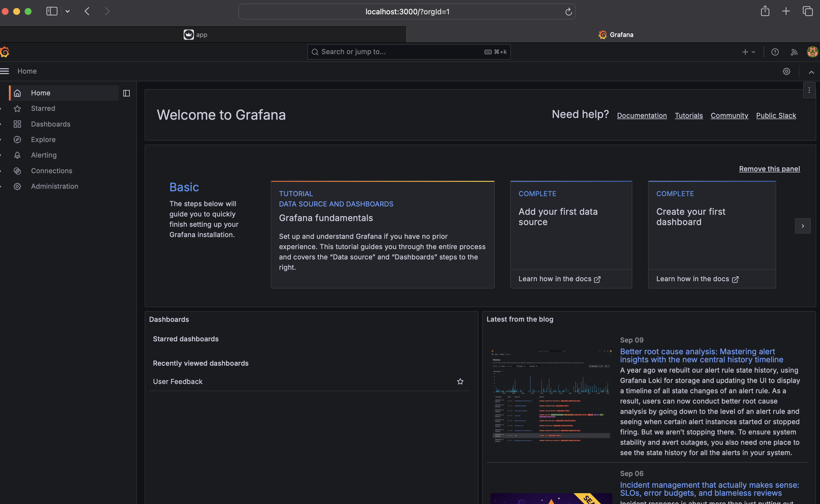Click the Starred star icon in sidebar

17,109
